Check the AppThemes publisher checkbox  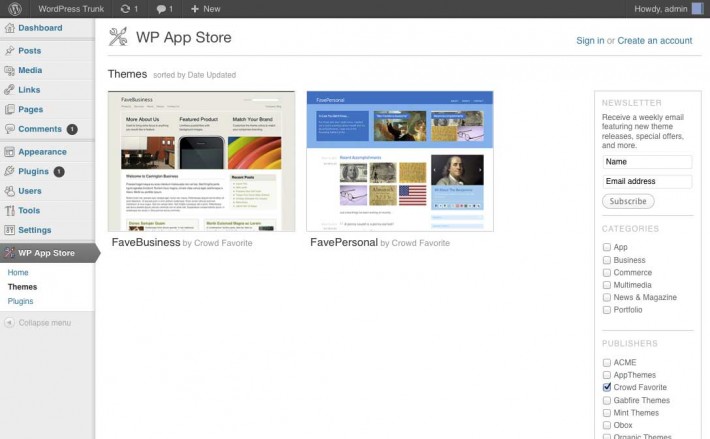[x=607, y=375]
